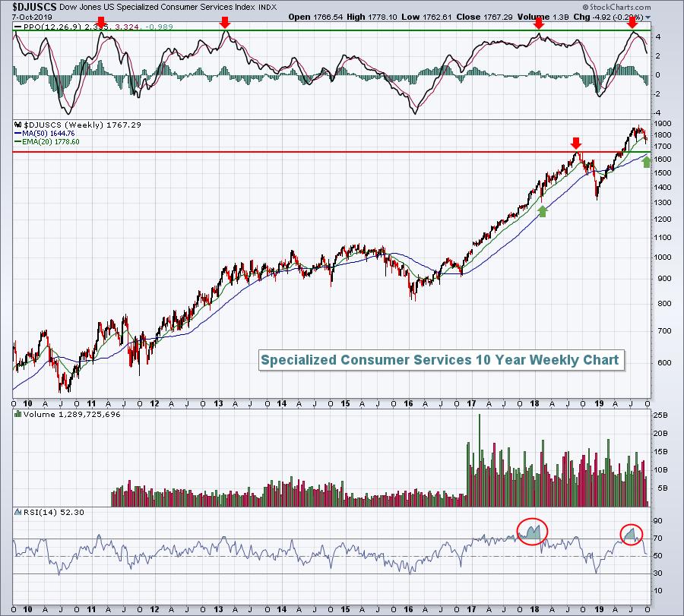
Task: Click the 1300 price axis label
Action: click(662, 203)
